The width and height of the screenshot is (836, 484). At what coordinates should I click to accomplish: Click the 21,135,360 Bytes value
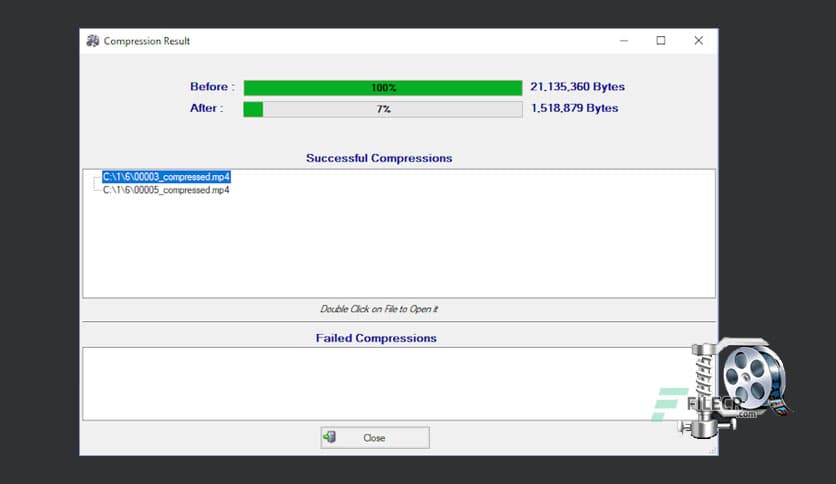[577, 86]
